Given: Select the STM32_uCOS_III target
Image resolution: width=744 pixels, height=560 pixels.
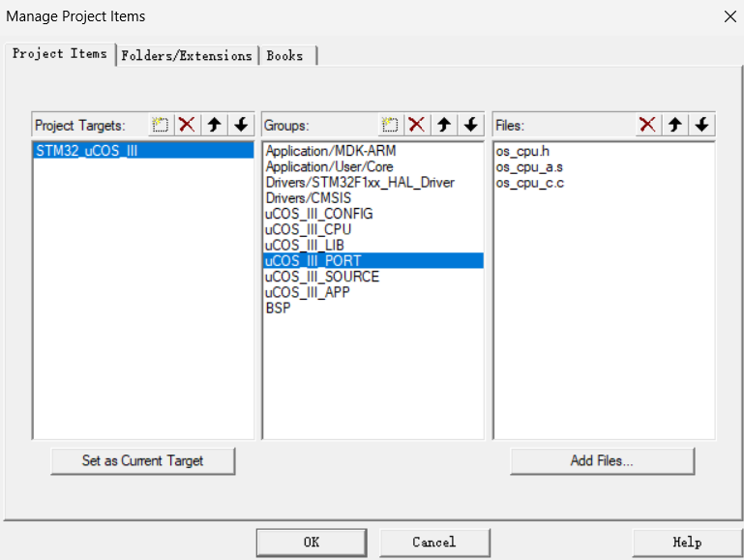Looking at the screenshot, I should pos(143,151).
